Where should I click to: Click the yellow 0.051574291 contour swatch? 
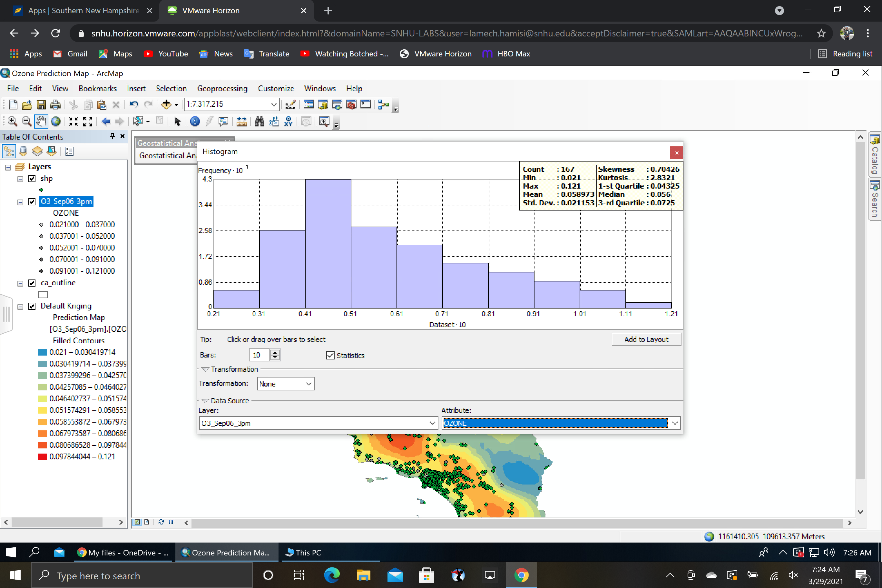42,410
